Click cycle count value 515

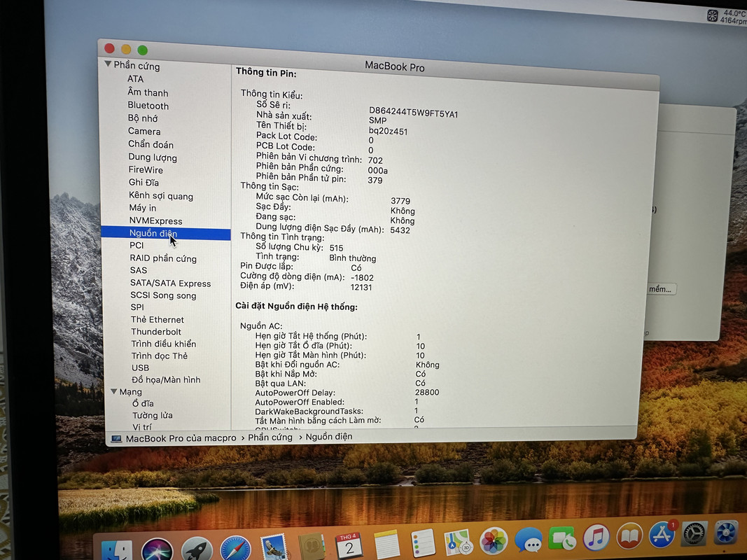tap(336, 248)
